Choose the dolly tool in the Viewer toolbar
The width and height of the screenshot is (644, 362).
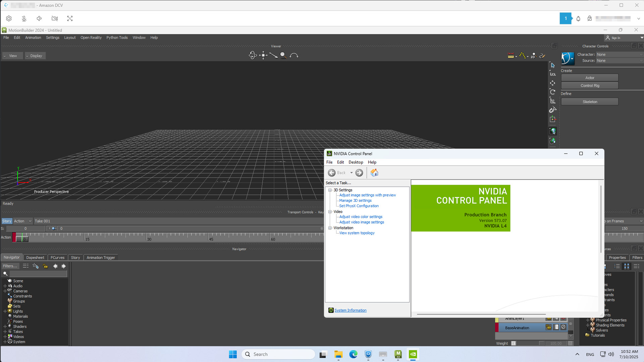click(273, 55)
